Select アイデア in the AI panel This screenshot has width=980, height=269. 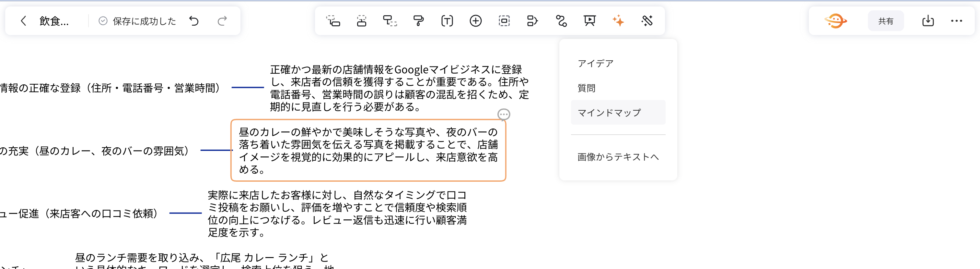[x=595, y=63]
